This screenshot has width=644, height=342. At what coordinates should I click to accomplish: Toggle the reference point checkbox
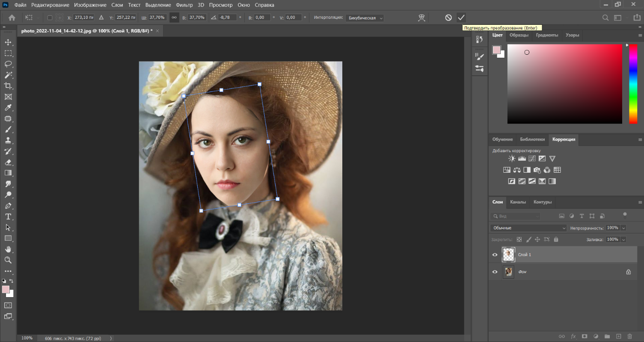click(50, 18)
